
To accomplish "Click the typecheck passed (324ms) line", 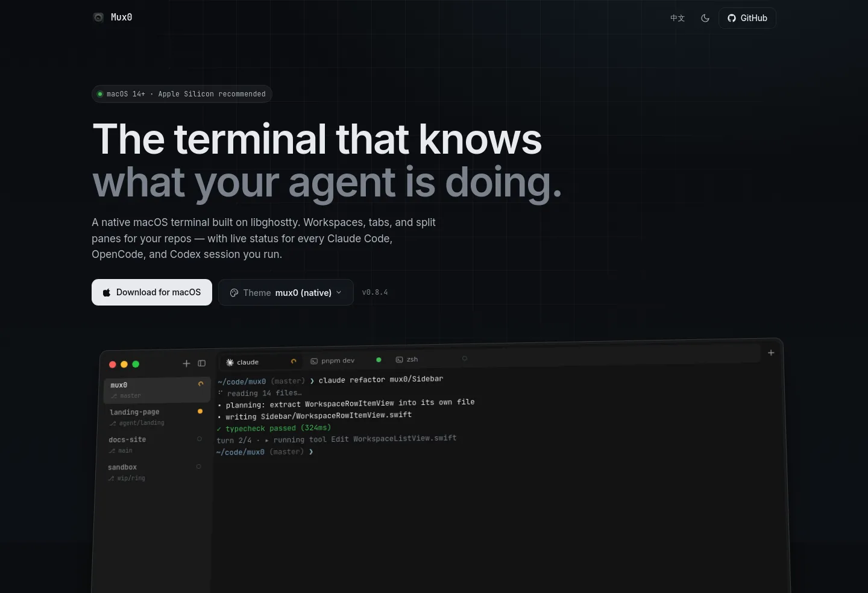I will pyautogui.click(x=274, y=428).
